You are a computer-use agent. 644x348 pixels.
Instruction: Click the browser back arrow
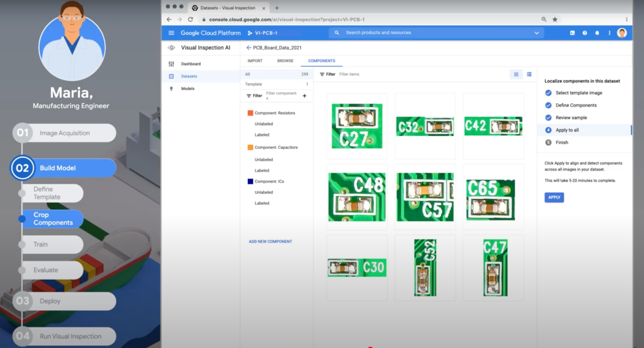pyautogui.click(x=169, y=20)
